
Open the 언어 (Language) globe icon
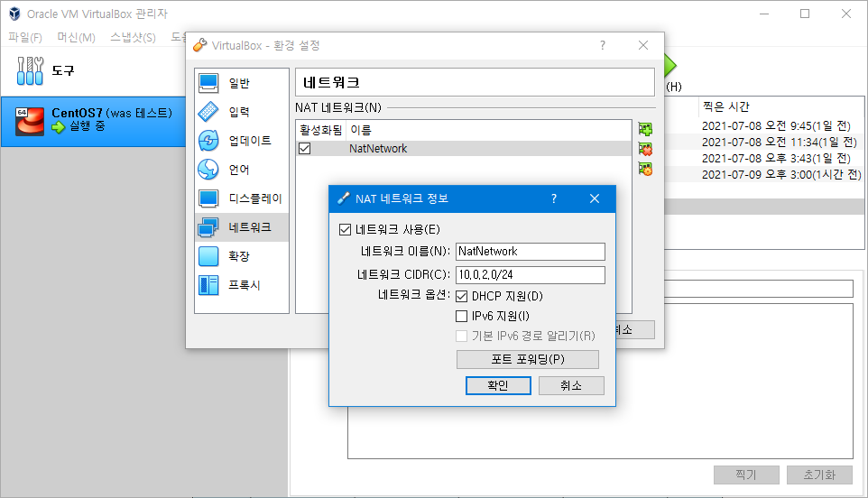(208, 170)
